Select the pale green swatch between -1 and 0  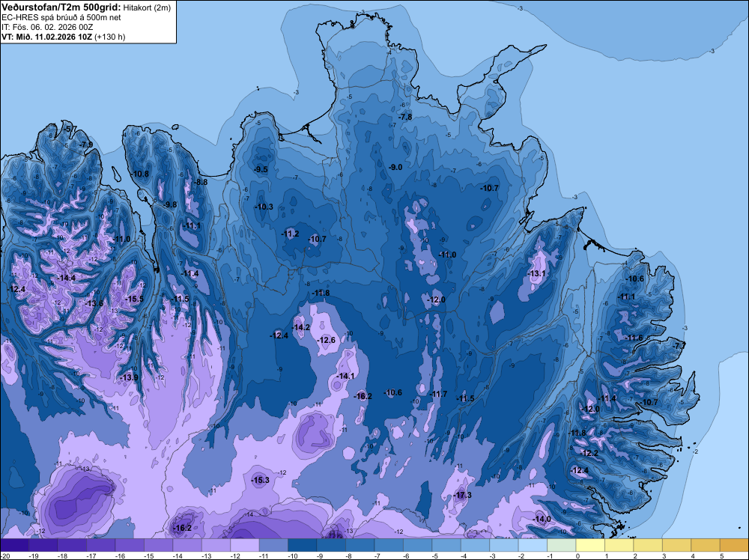tap(562, 545)
